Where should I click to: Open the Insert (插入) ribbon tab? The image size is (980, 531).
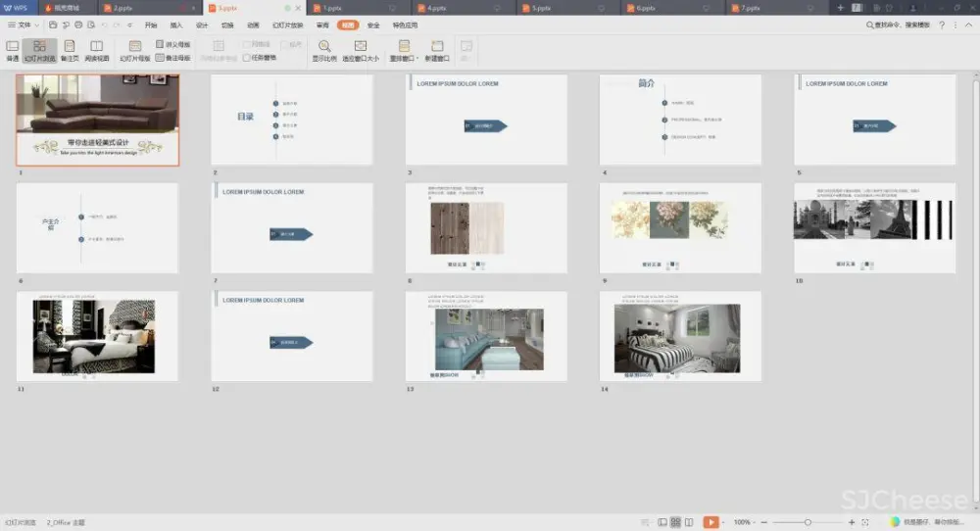pos(176,24)
